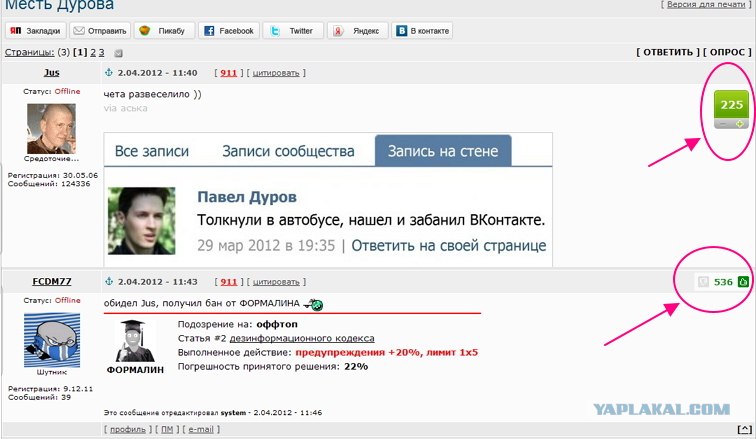Send a private message via ПМ link
Screen dimensions: 756x439
167,429
